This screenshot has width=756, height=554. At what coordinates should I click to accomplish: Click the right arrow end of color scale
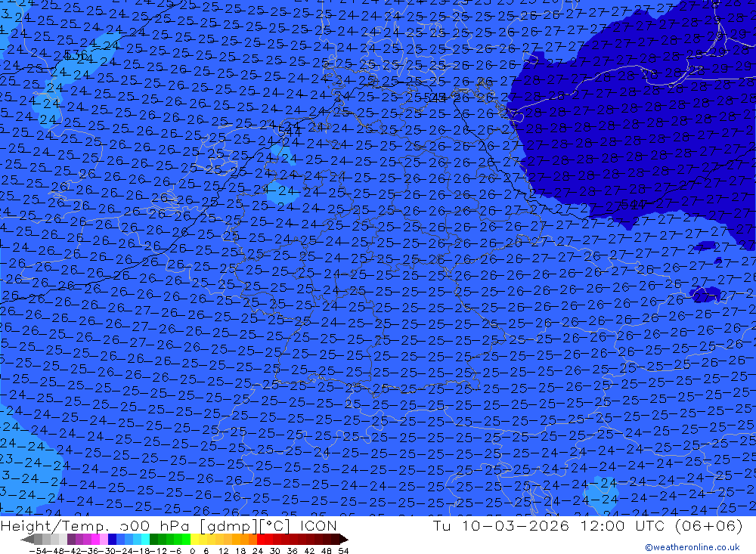pos(344,539)
